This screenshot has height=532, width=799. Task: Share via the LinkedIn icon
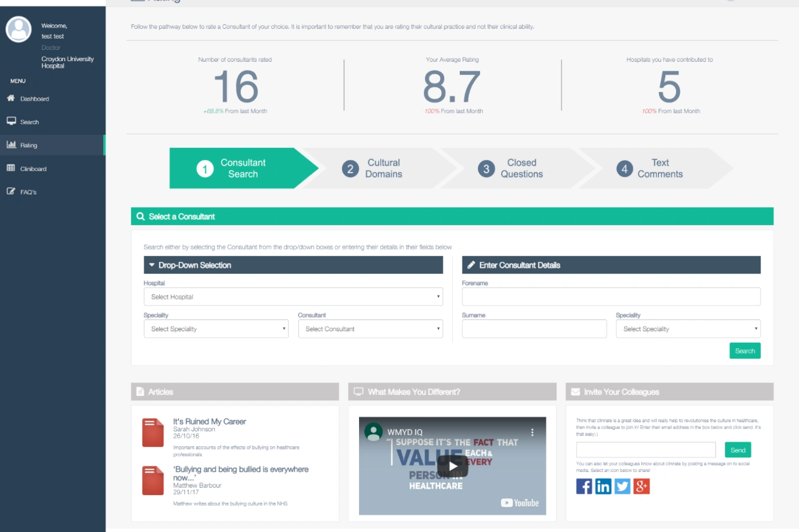603,486
